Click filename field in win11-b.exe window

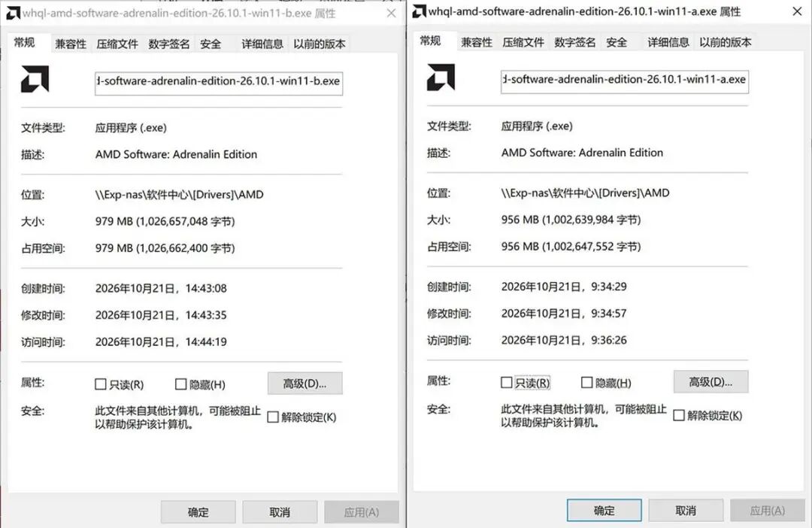pos(219,83)
